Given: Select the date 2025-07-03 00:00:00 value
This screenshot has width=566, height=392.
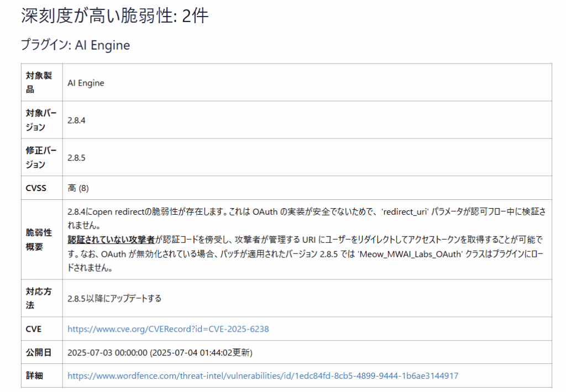Looking at the screenshot, I should coord(108,353).
